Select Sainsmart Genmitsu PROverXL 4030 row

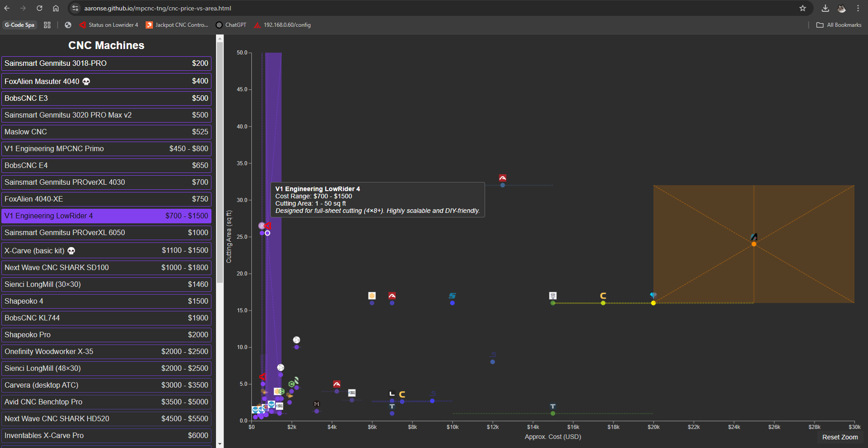[x=106, y=182]
